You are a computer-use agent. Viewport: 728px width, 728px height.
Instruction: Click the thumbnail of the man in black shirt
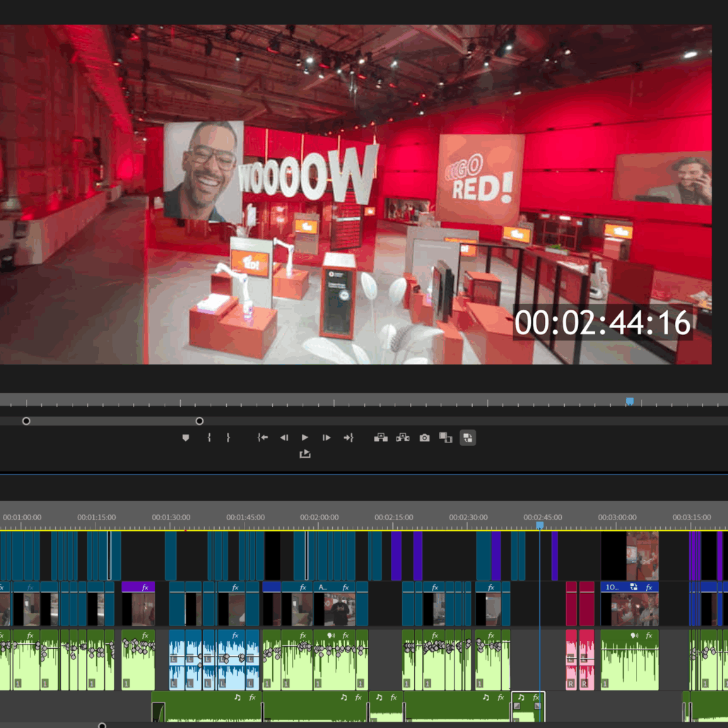(x=340, y=609)
